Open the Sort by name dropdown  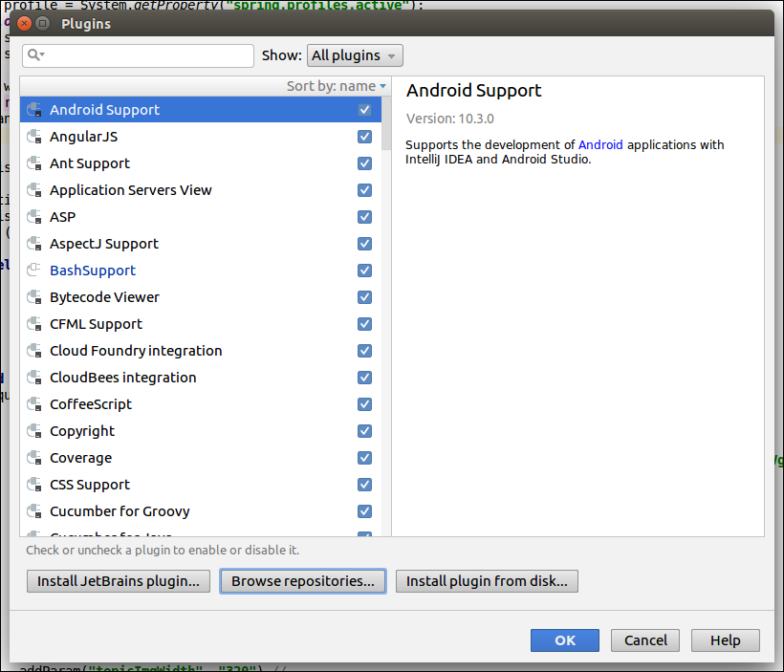[336, 86]
